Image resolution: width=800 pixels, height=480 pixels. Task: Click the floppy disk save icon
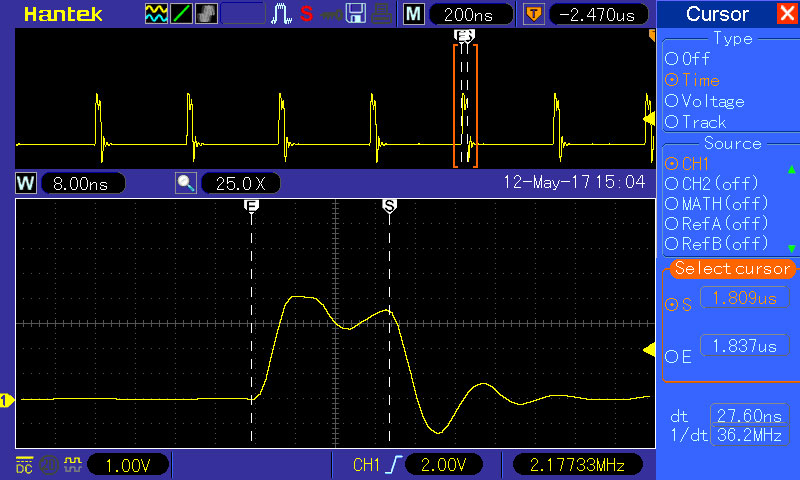(x=355, y=14)
